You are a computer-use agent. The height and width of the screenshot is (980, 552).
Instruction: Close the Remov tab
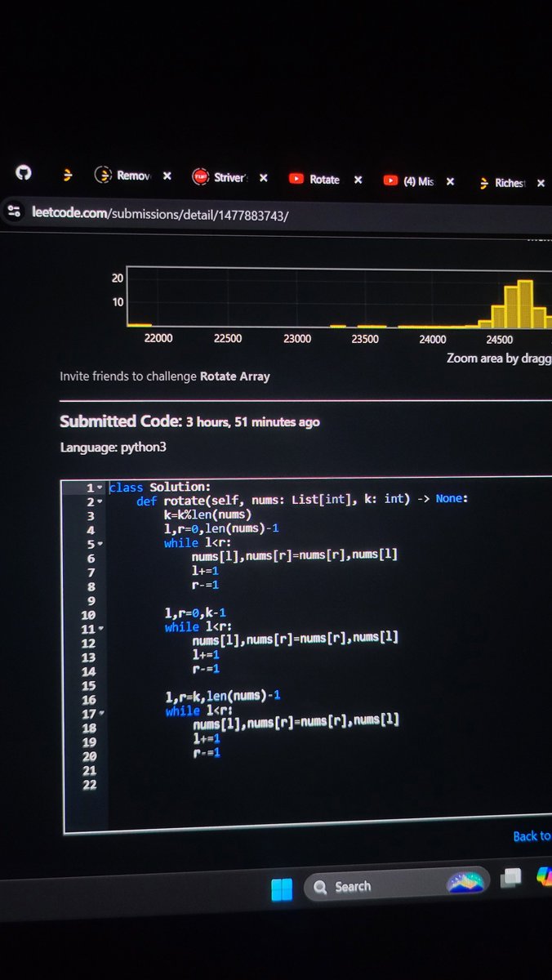tap(167, 176)
